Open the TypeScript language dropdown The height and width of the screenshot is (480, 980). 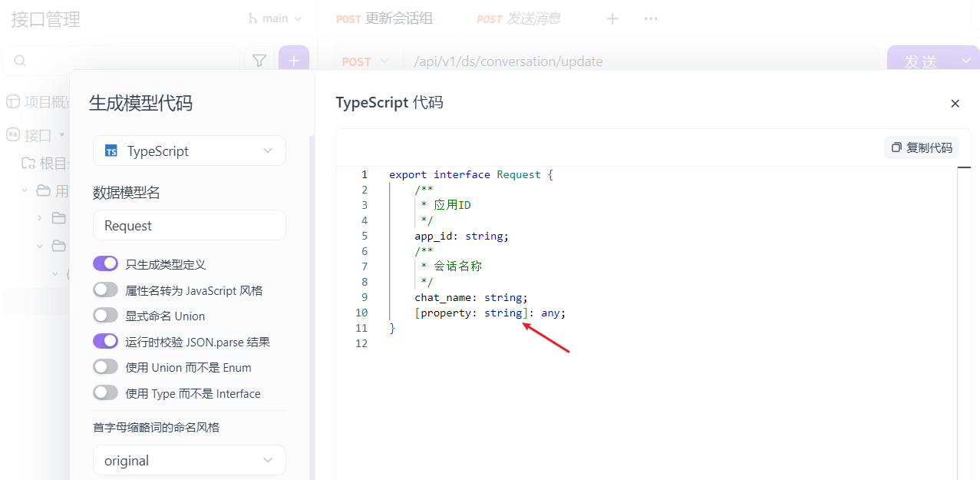click(x=189, y=151)
